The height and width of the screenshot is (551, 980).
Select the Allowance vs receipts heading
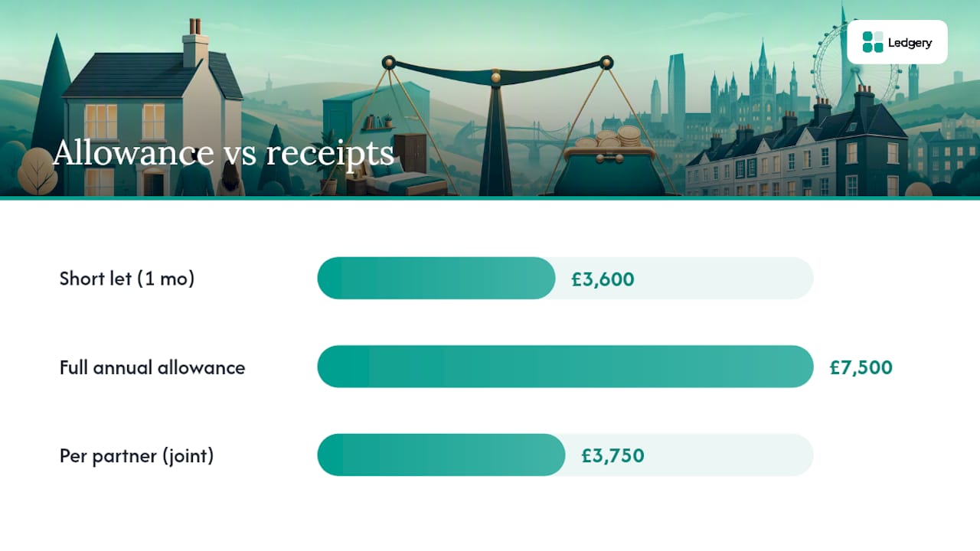(224, 153)
